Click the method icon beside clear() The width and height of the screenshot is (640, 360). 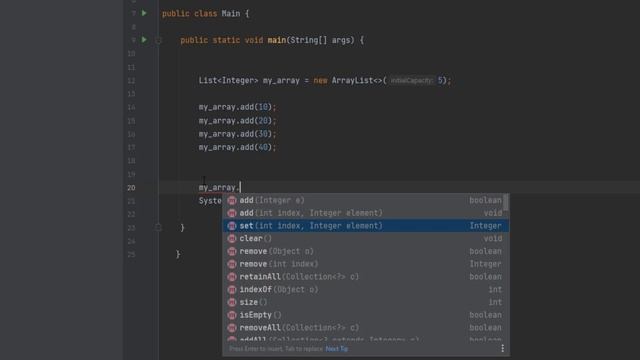pos(232,238)
